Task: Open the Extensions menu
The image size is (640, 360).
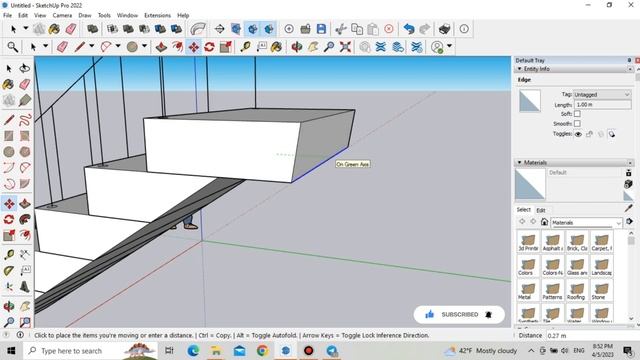Action: 157,15
